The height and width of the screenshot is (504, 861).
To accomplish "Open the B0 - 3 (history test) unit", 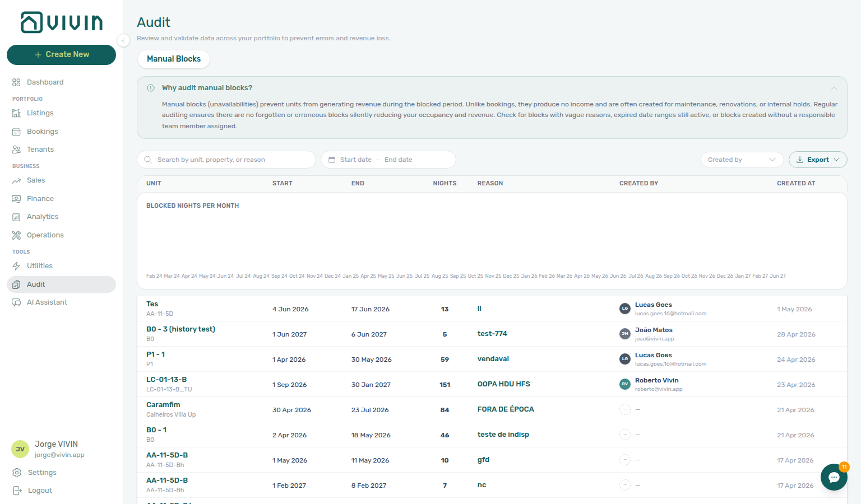I will coord(180,329).
